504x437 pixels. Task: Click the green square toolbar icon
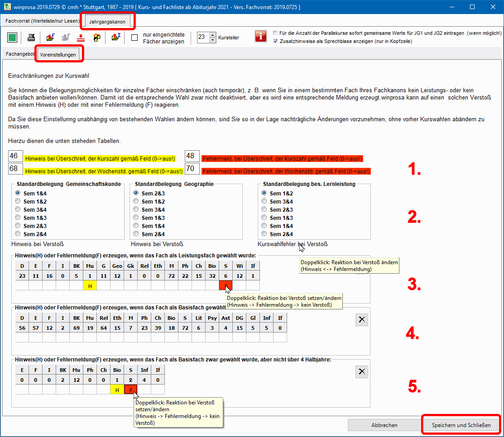[x=12, y=38]
